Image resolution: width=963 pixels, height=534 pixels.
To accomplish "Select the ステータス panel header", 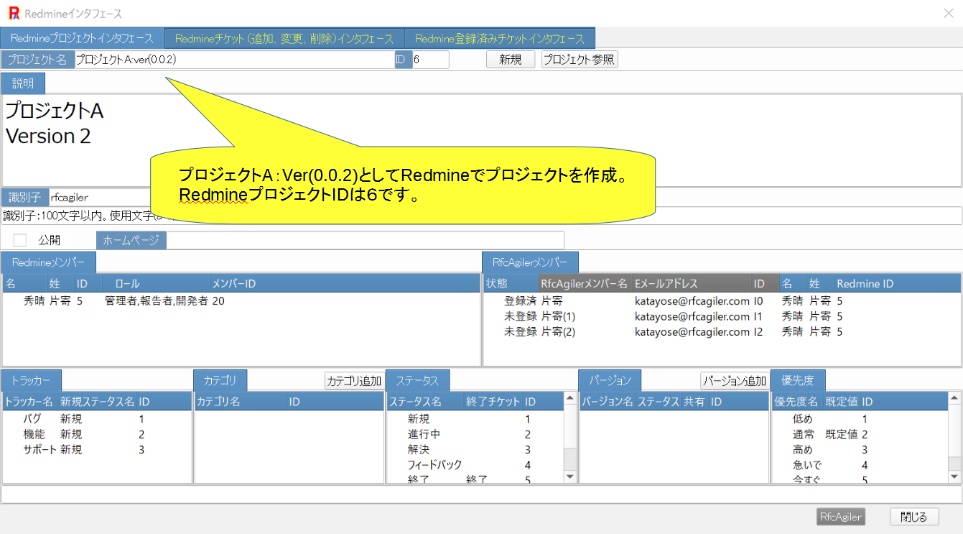I will (418, 380).
